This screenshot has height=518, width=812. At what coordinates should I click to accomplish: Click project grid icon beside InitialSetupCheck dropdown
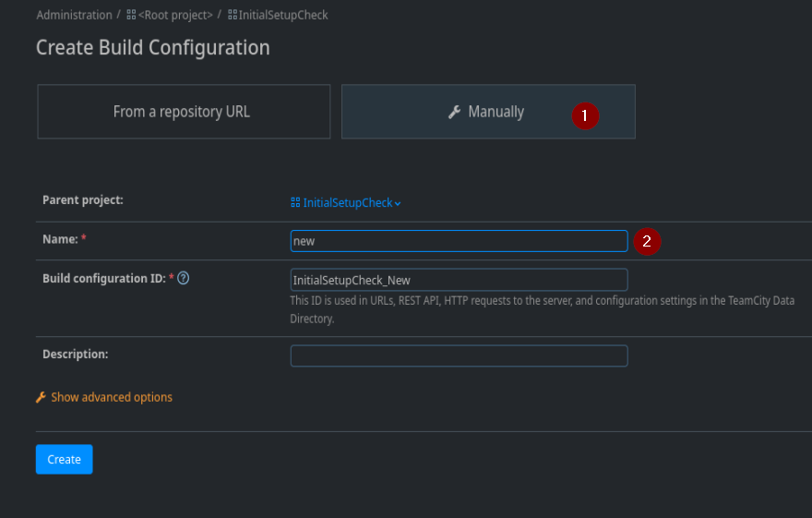[295, 202]
